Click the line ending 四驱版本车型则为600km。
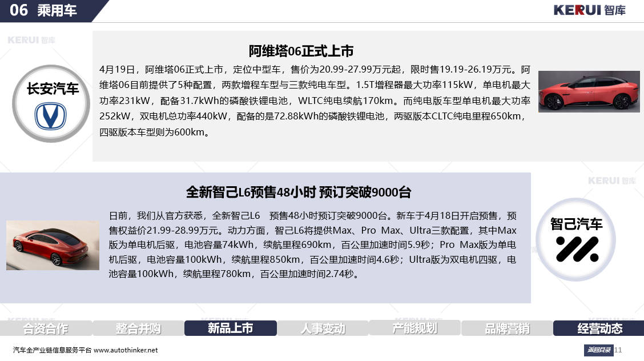The image size is (644, 361). pos(156,133)
